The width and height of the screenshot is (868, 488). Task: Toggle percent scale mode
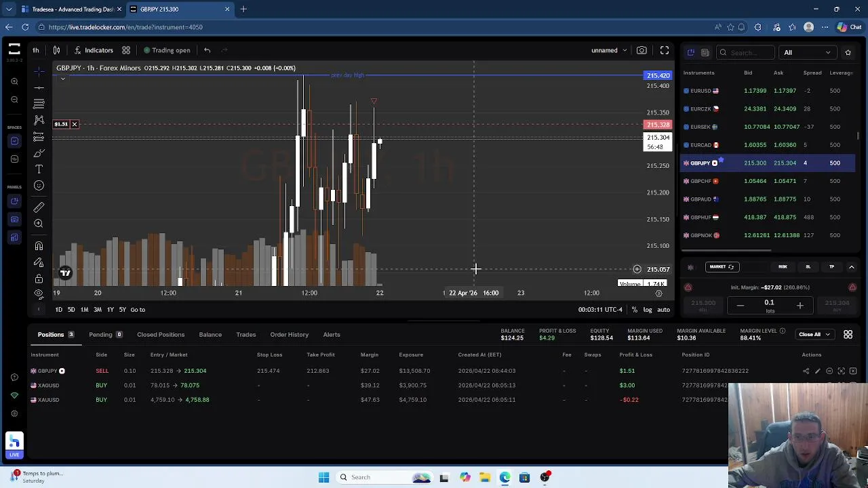pyautogui.click(x=635, y=310)
